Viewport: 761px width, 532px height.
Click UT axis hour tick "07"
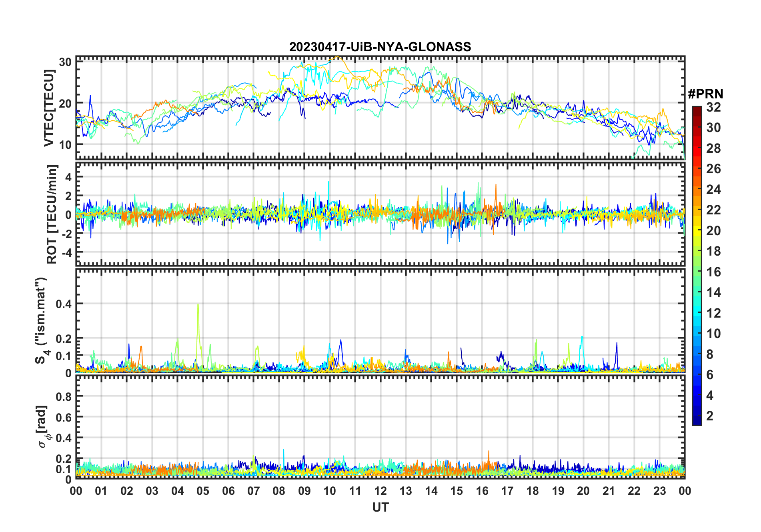tap(254, 491)
